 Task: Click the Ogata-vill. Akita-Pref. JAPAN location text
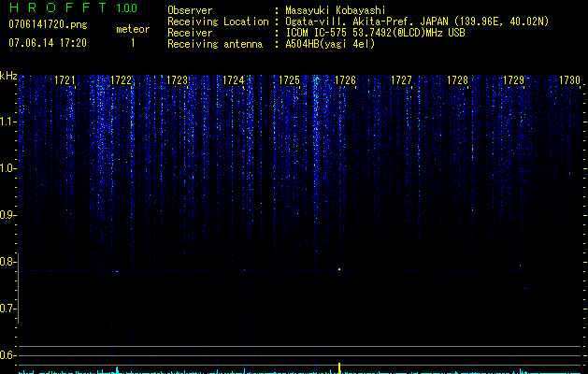(x=417, y=22)
